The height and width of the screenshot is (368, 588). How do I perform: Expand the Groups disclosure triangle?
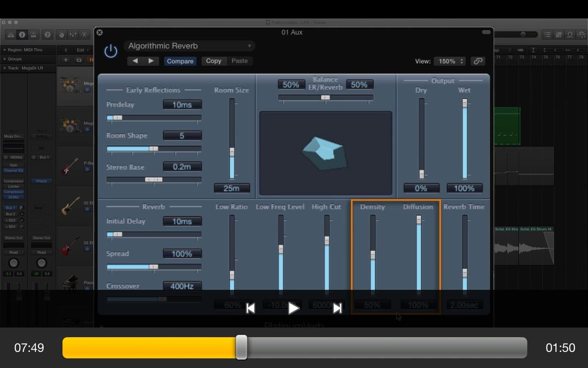pyautogui.click(x=5, y=59)
